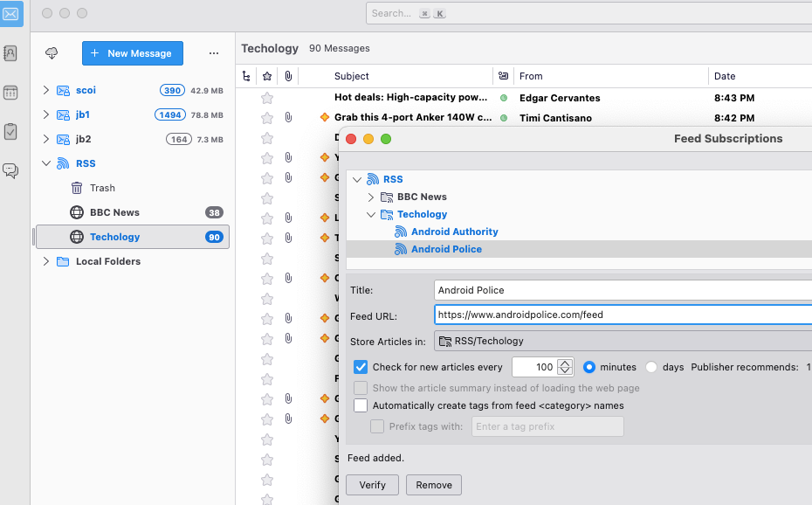Screen dimensions: 812x505
Task: Click the Trash folder icon
Action: (77, 188)
